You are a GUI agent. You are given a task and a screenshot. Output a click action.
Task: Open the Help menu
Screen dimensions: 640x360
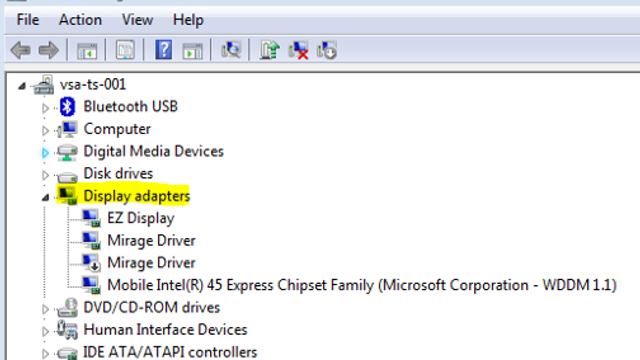[188, 20]
